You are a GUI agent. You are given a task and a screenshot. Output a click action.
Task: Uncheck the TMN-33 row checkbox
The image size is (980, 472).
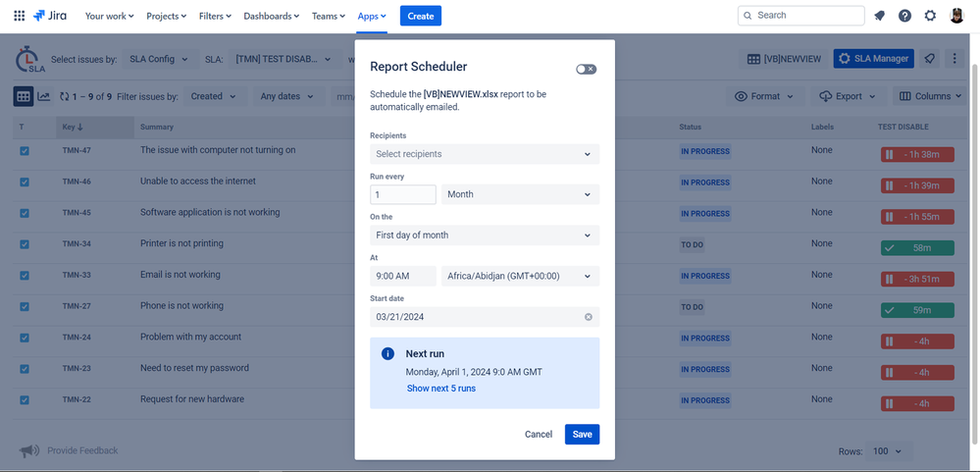pos(25,276)
